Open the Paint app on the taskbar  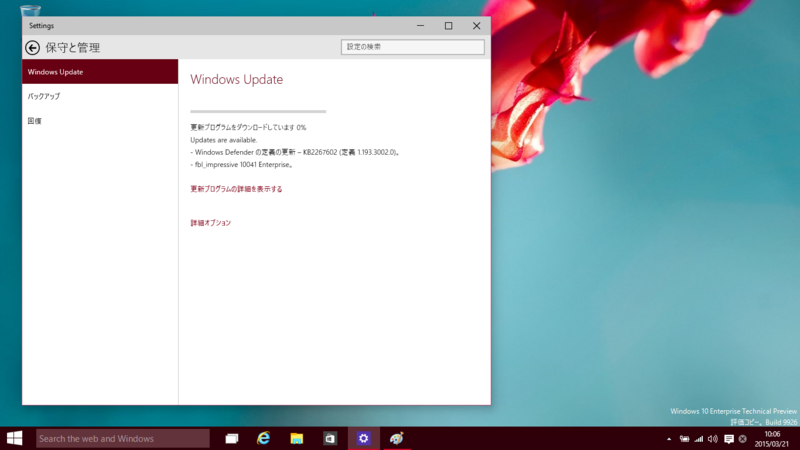(396, 438)
